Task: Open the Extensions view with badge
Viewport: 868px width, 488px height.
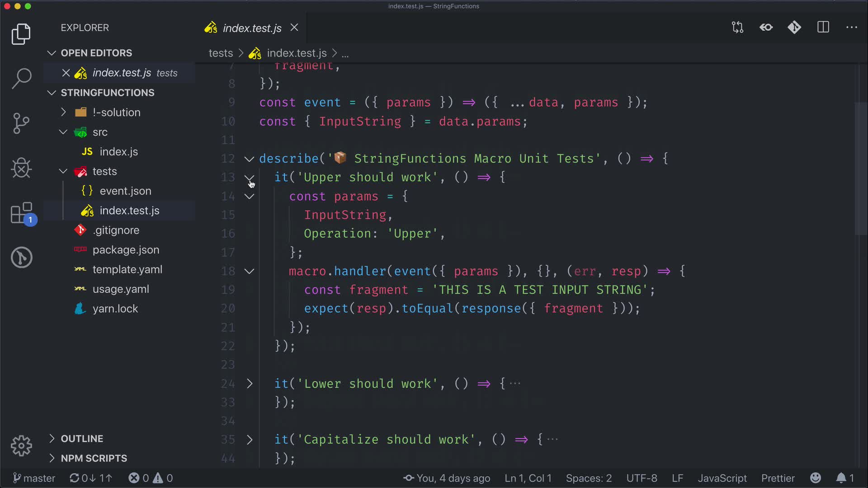Action: 21,213
